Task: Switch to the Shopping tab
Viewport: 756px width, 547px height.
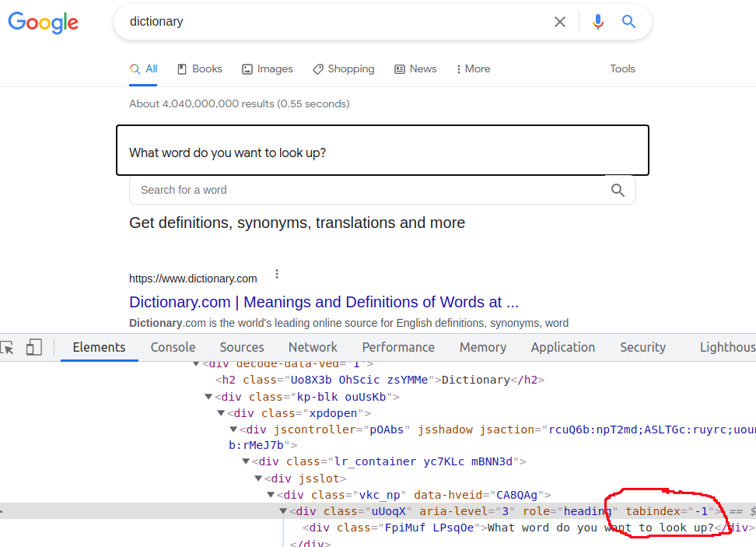Action: [x=343, y=69]
